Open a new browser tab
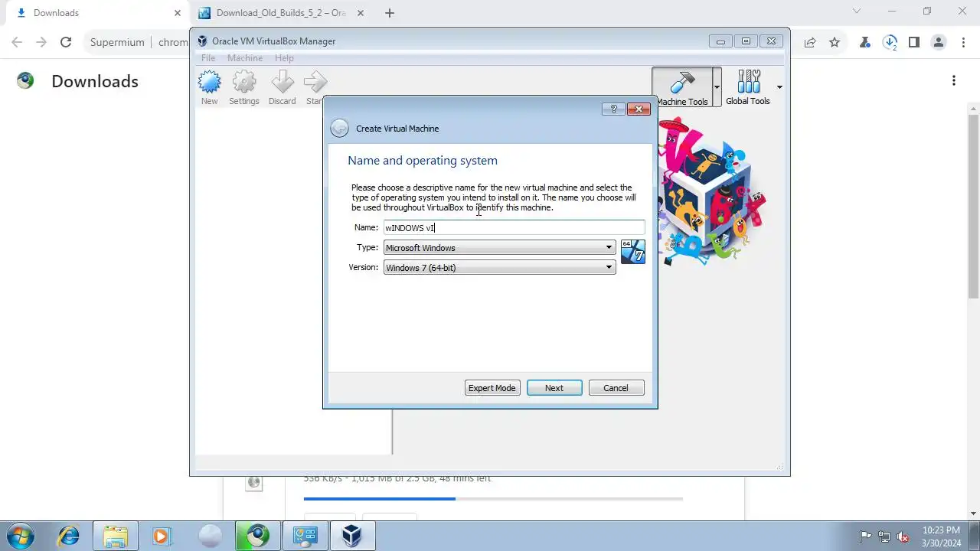The height and width of the screenshot is (551, 980). click(x=390, y=13)
